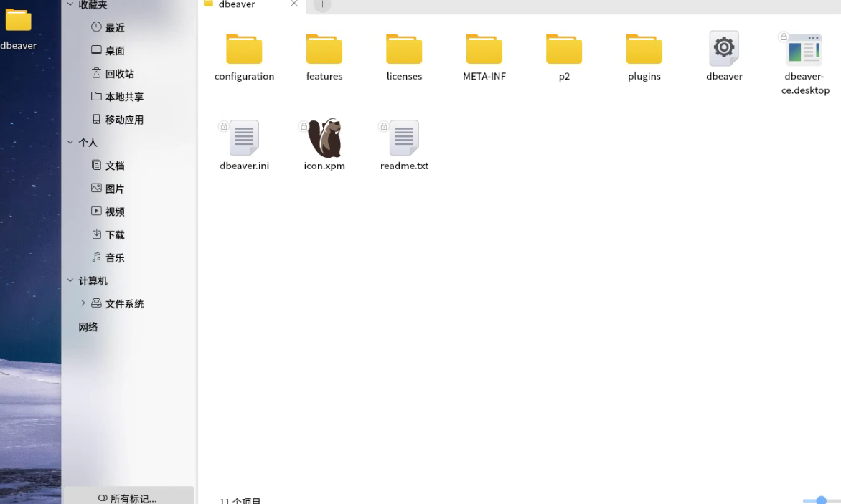Open the plugins folder
This screenshot has height=504, width=841.
pyautogui.click(x=644, y=49)
